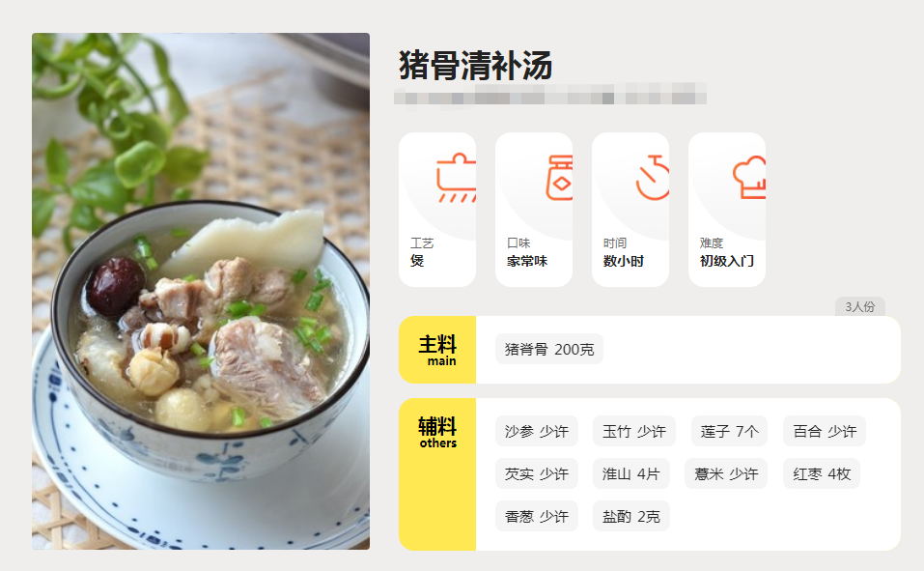
Task: Select the 香葱 少许 ingredient tag
Action: coord(536,516)
